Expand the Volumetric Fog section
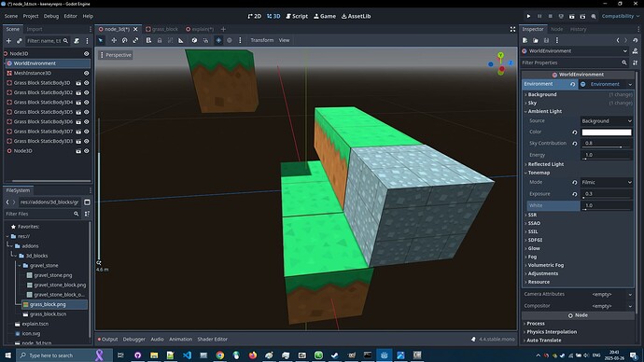Screen dimensions: 644x362 pos(545,265)
